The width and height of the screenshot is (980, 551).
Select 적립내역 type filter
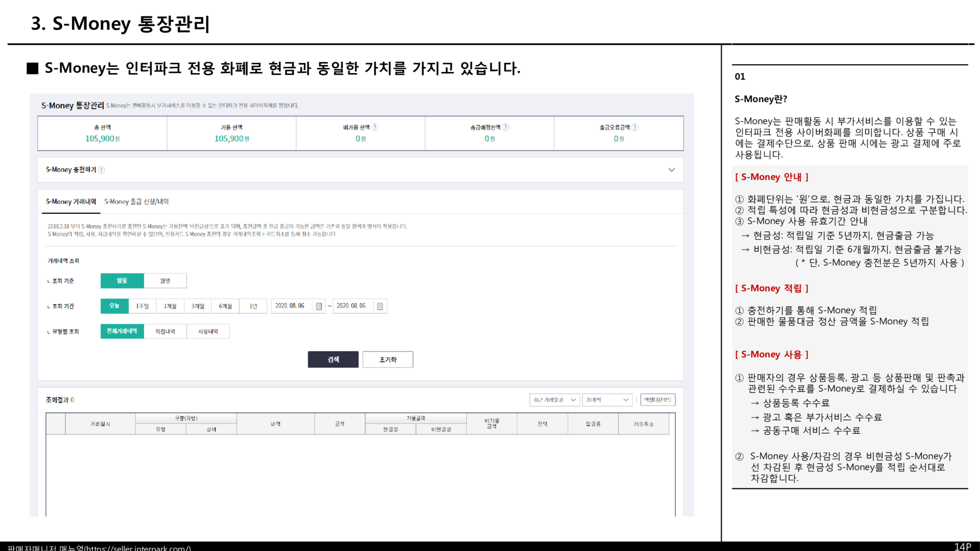[x=165, y=332]
